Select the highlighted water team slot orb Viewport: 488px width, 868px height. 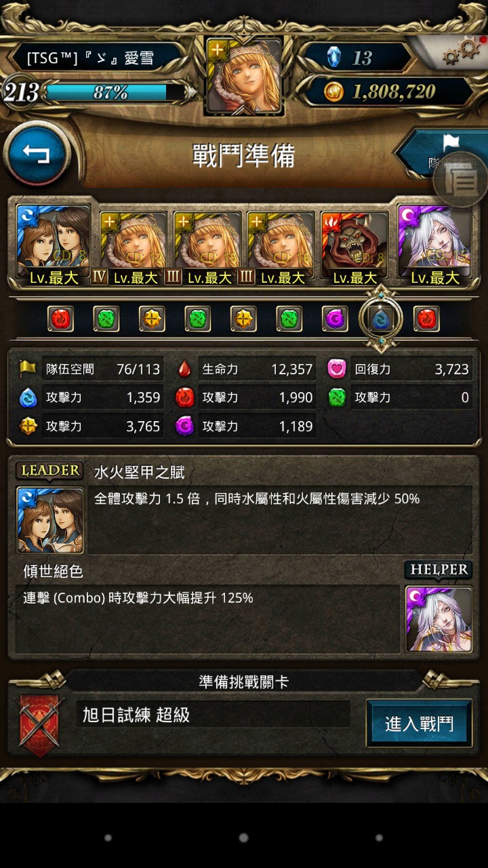coord(381,318)
